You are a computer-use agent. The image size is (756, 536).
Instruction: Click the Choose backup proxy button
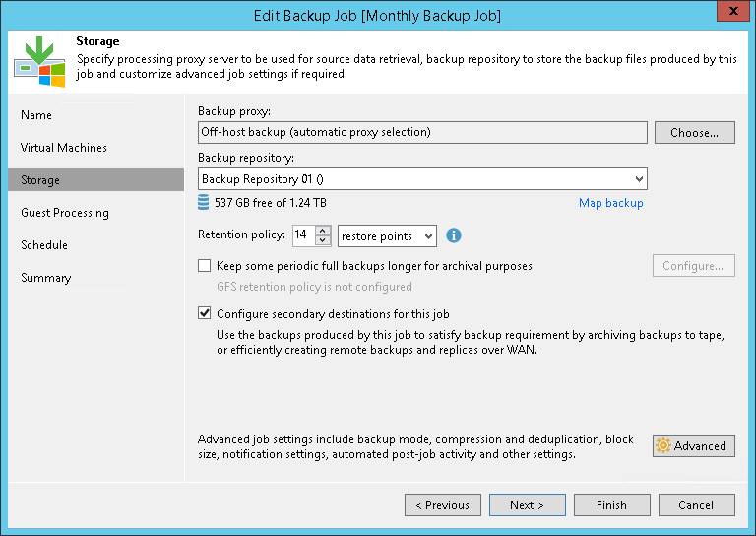click(695, 132)
